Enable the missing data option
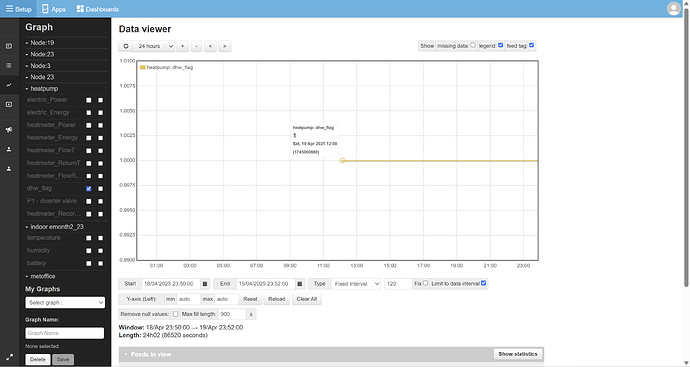The width and height of the screenshot is (690, 367). pos(473,45)
